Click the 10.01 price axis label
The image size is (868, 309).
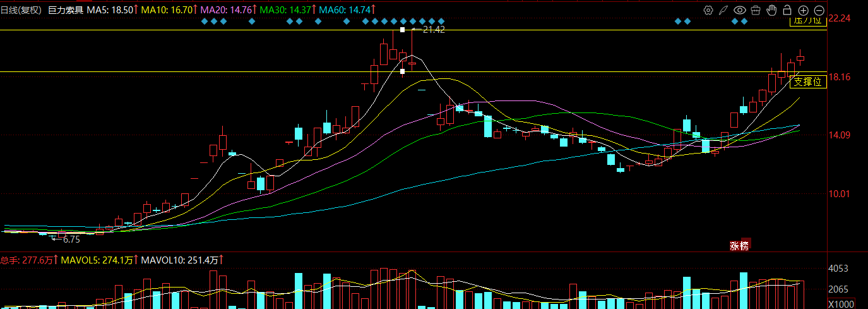tap(840, 194)
